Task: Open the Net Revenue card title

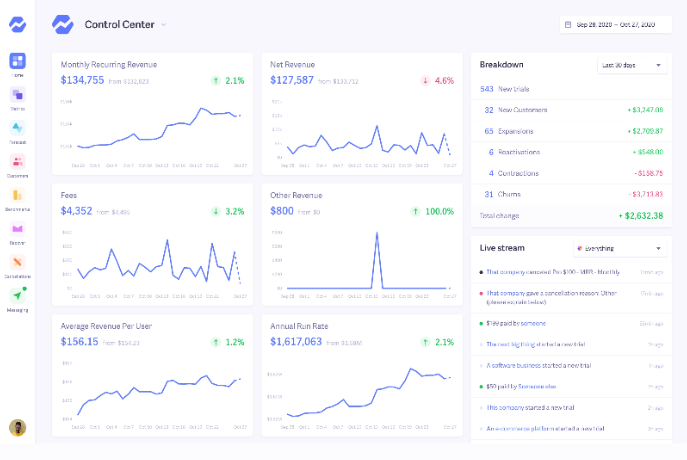Action: pyautogui.click(x=292, y=64)
